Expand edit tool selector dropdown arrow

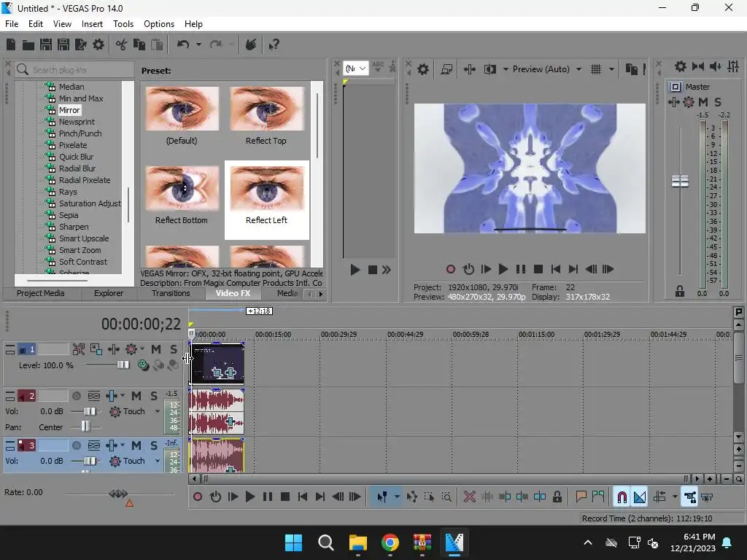(397, 497)
